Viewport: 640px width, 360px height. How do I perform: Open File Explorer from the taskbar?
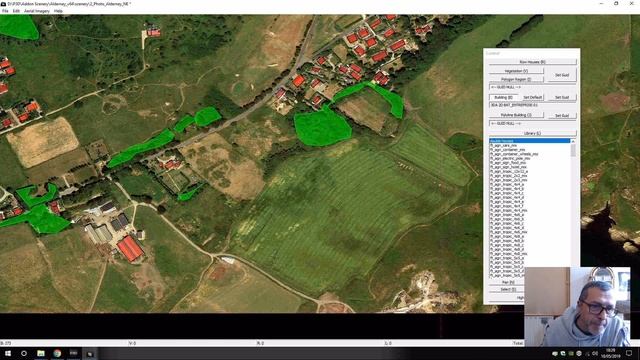click(x=41, y=353)
